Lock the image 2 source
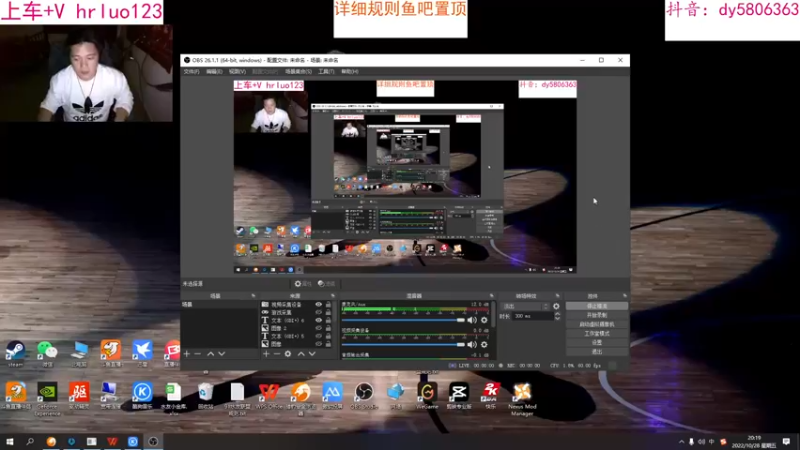 click(x=328, y=328)
